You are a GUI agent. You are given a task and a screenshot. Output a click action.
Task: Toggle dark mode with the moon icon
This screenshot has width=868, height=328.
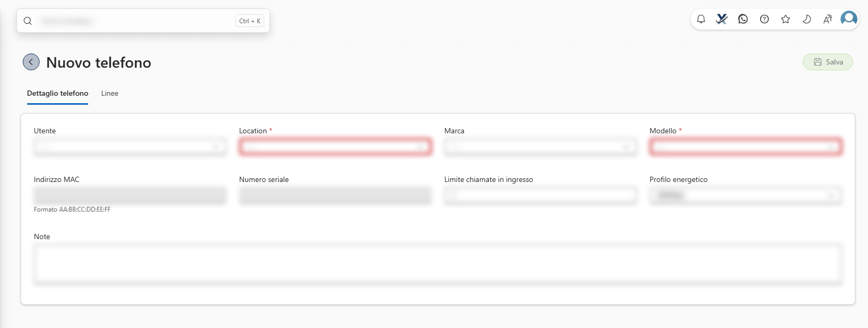(x=807, y=20)
